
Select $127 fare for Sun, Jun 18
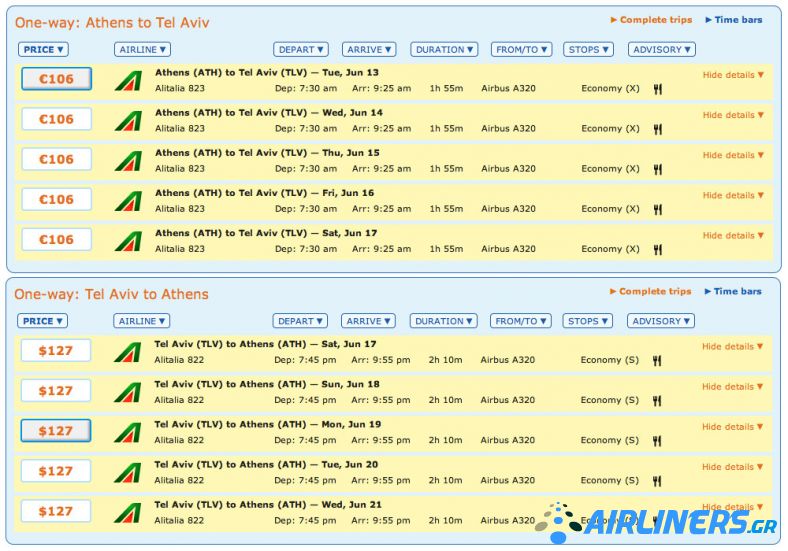pos(56,391)
